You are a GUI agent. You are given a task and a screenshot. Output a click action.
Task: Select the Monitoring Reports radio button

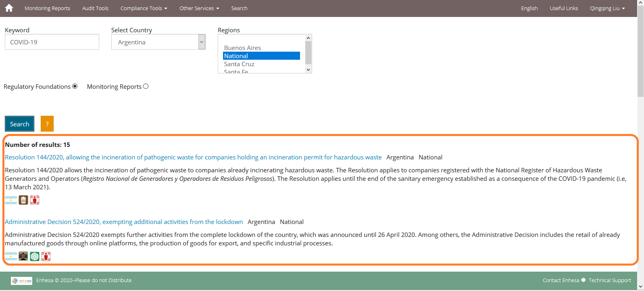146,86
